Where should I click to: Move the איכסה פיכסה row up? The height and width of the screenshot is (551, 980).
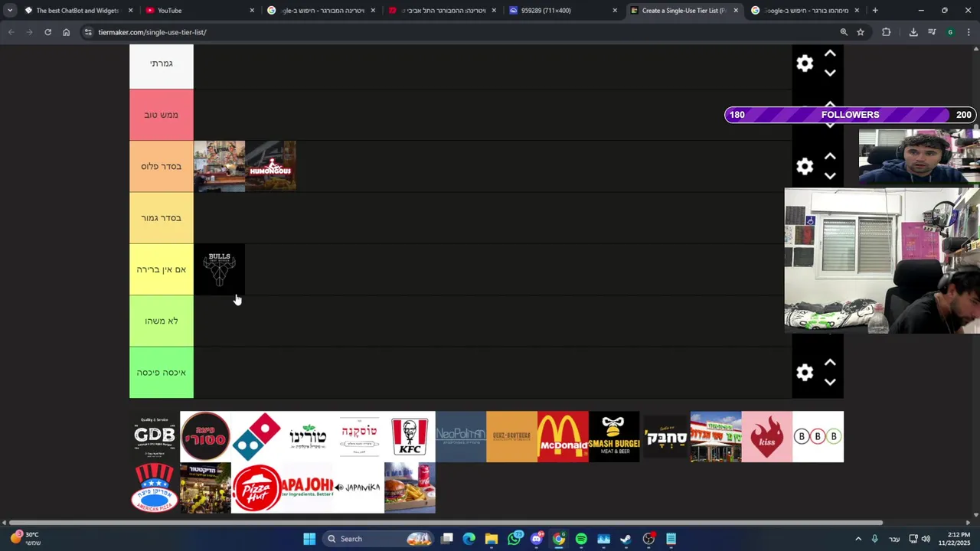(x=830, y=363)
